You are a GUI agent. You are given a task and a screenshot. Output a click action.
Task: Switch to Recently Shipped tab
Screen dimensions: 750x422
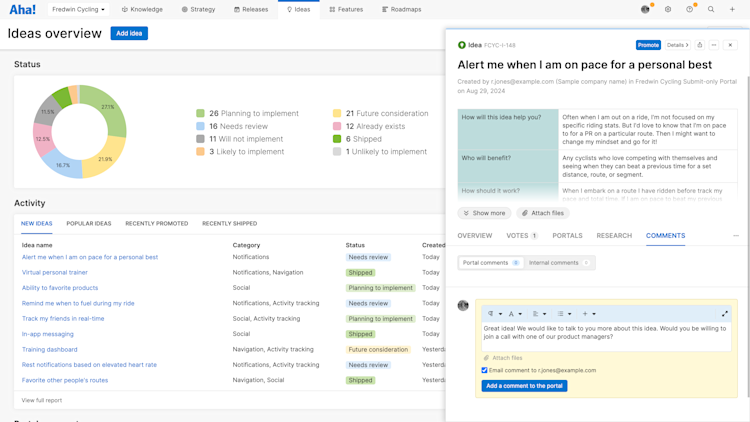[x=229, y=223]
